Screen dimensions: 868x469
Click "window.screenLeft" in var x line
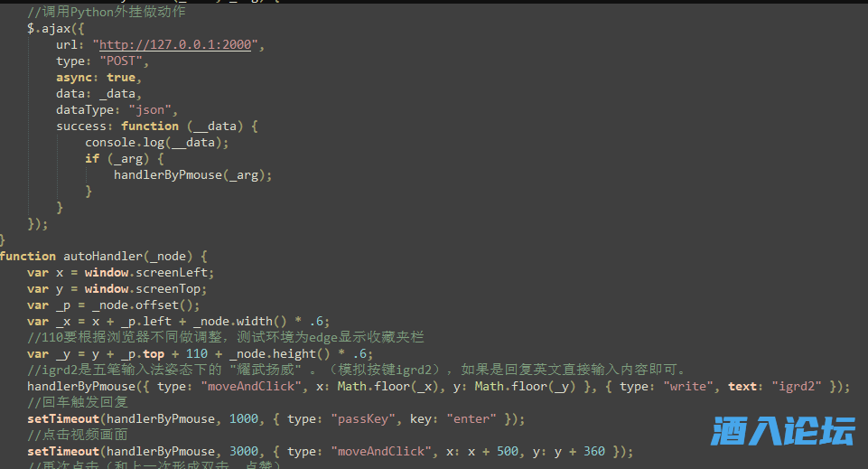click(x=145, y=273)
